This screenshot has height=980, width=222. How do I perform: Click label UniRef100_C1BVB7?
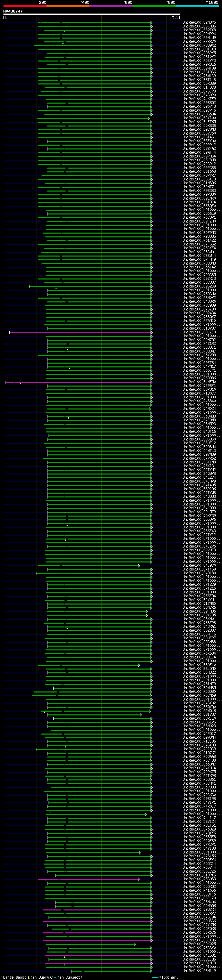199,328
